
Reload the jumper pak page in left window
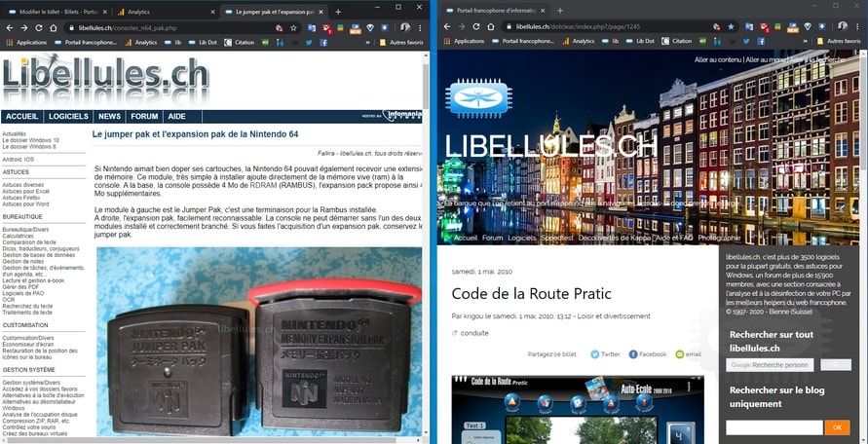tap(39, 27)
